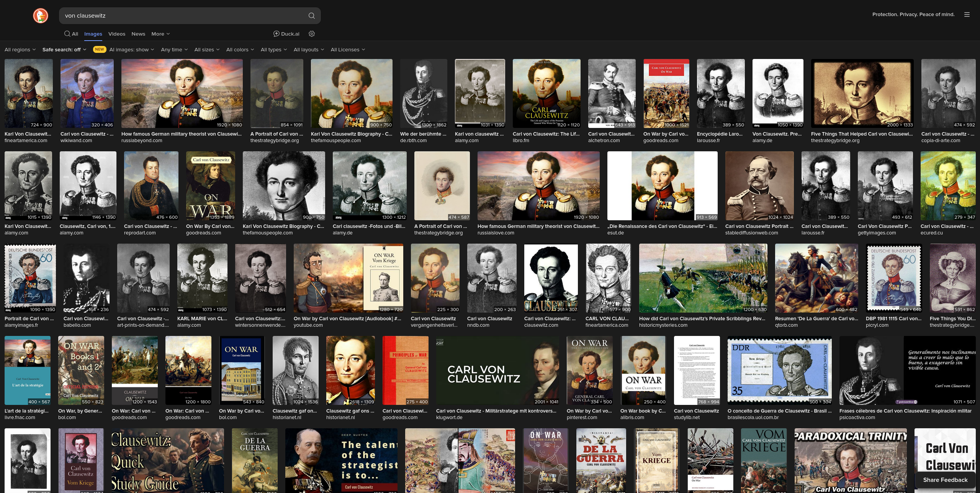The image size is (980, 493).
Task: Open the libro.fm Carl von Clausewitz book cover
Action: 546,93
